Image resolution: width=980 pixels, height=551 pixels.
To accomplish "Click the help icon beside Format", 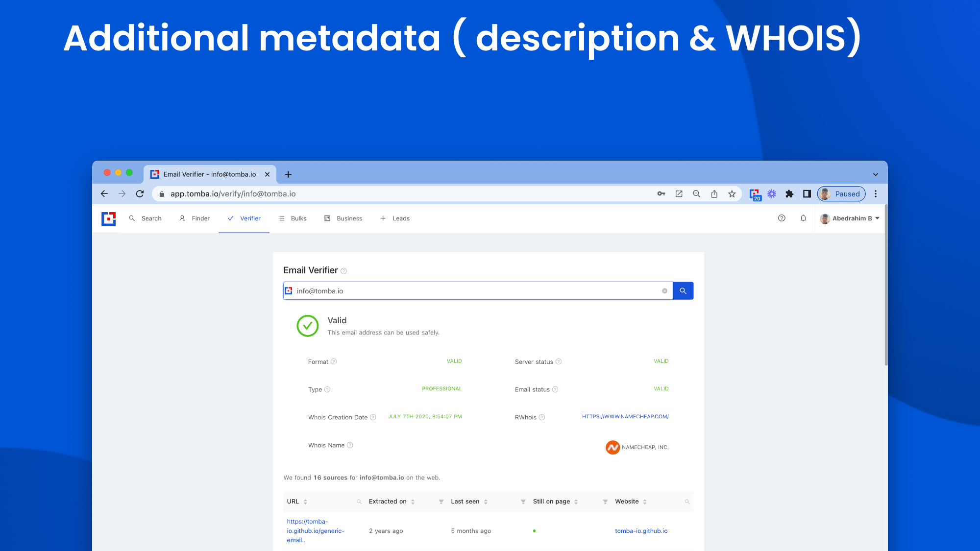I will [x=334, y=361].
